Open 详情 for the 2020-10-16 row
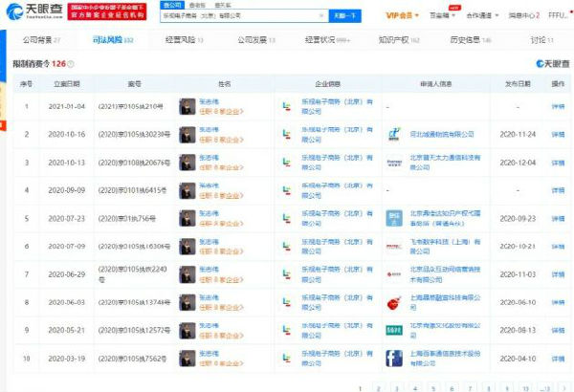 pos(559,135)
